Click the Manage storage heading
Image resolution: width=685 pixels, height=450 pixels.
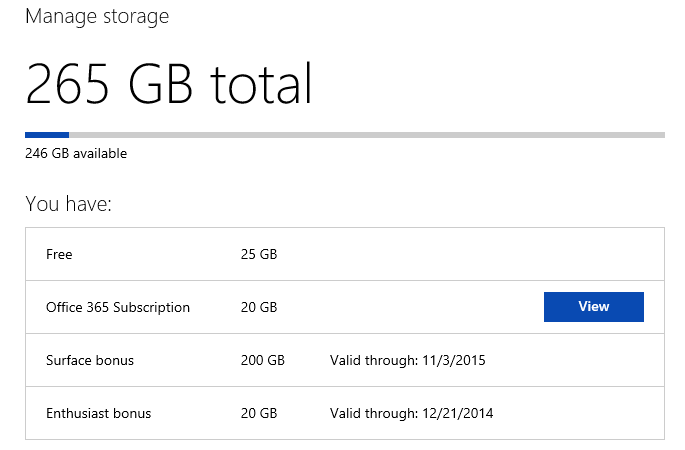96,17
